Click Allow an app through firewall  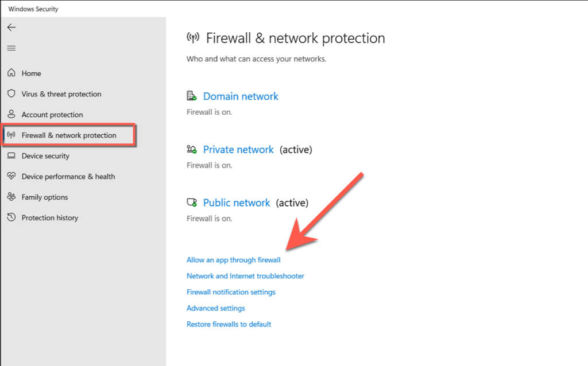[233, 260]
